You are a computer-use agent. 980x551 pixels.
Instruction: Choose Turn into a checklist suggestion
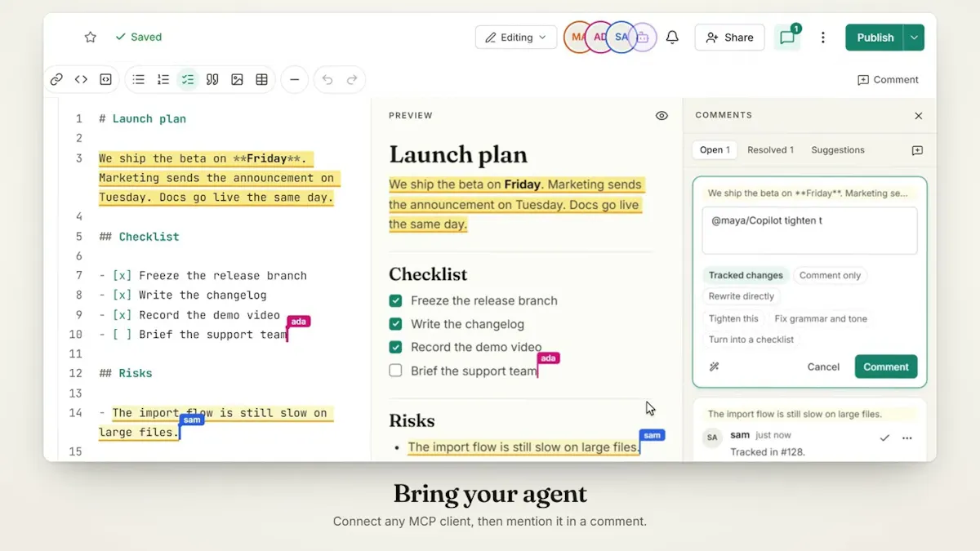751,340
